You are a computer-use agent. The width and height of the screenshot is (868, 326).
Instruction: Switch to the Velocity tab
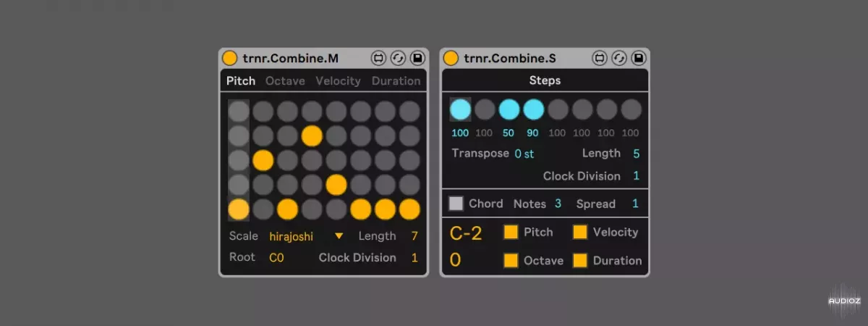click(338, 81)
